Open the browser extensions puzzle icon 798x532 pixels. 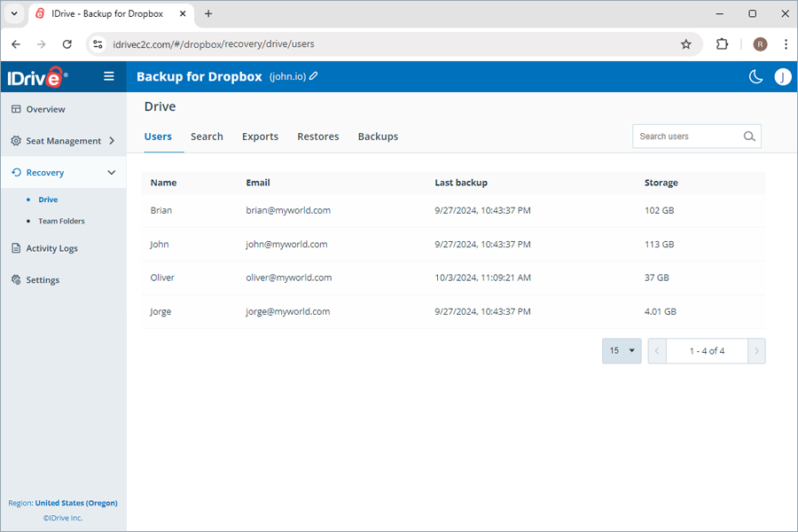pos(722,43)
